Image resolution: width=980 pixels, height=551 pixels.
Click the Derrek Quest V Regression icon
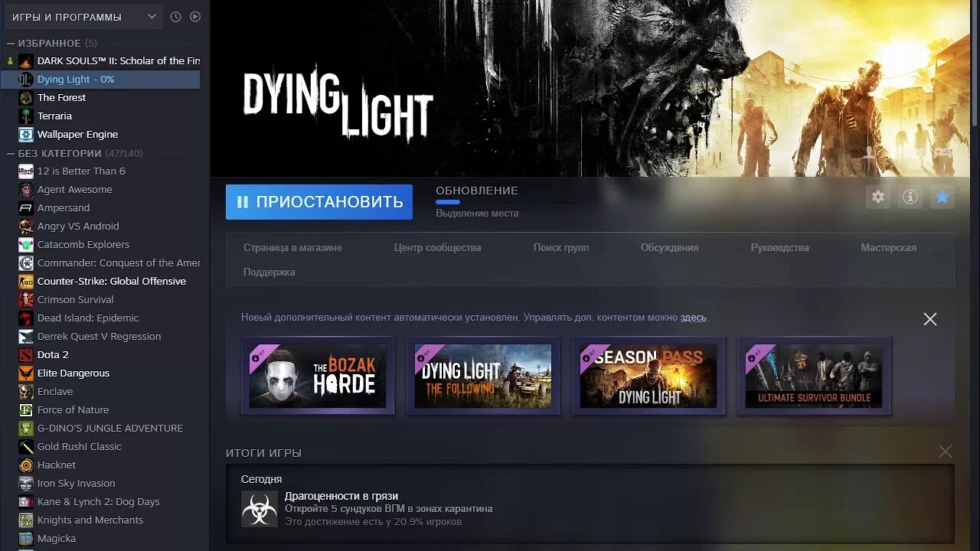26,336
